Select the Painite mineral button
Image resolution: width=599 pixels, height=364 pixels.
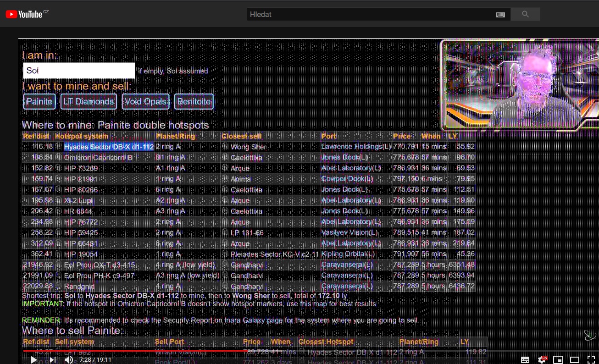click(x=39, y=102)
